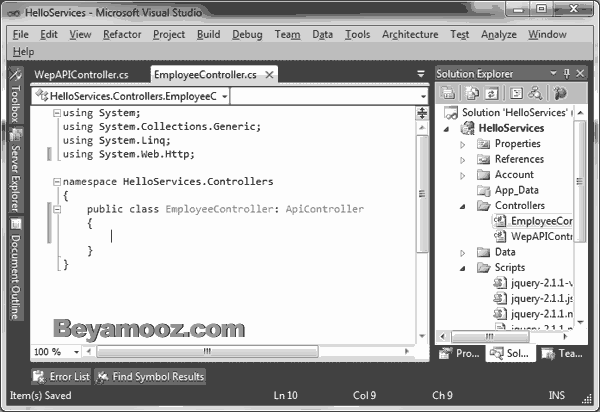Expand the Account folder
The height and width of the screenshot is (412, 600).
coord(463,176)
